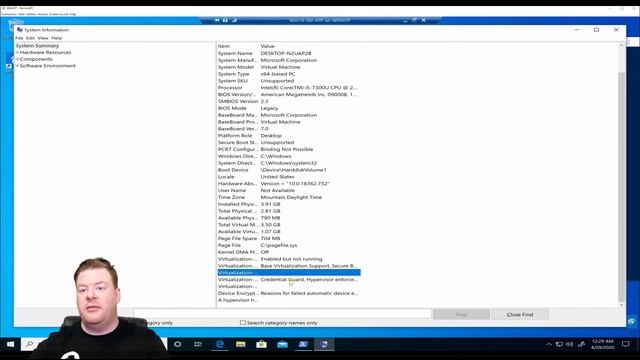Click the Close Find button
This screenshot has height=360, width=640.
click(520, 314)
